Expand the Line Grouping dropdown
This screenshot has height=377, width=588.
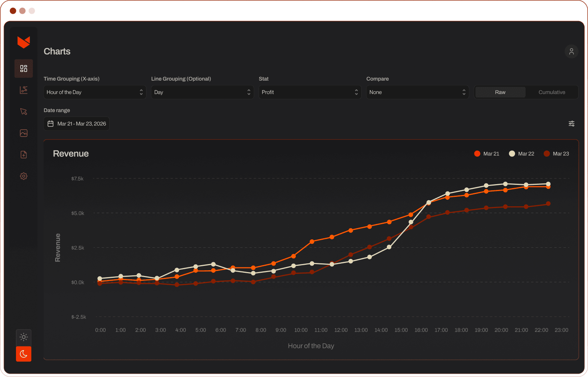pos(202,92)
